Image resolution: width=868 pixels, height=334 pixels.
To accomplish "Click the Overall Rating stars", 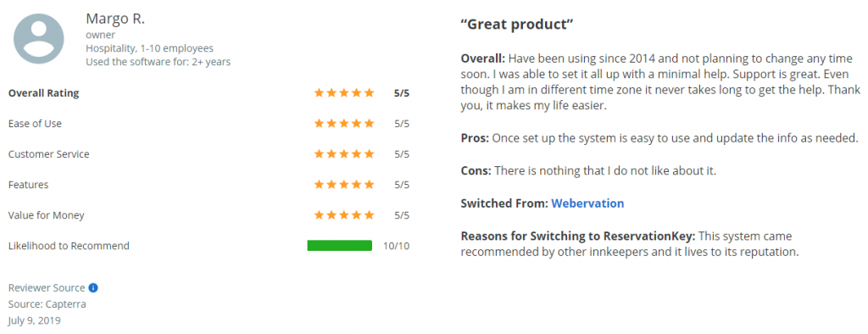I will tap(344, 93).
